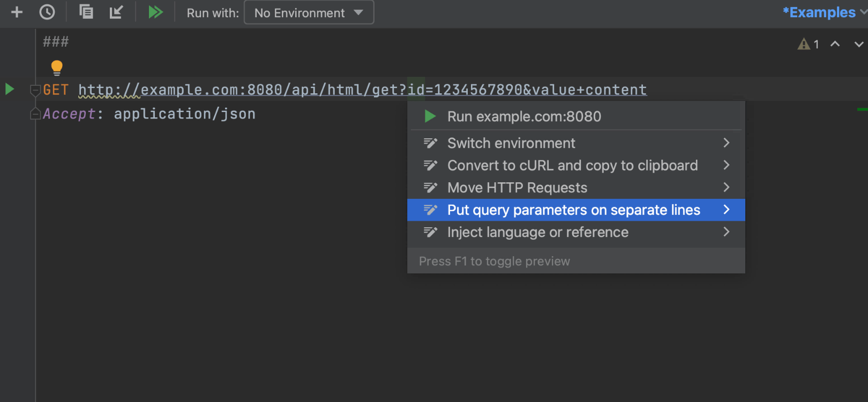Click the example.com request URL link
This screenshot has width=868, height=402.
362,90
